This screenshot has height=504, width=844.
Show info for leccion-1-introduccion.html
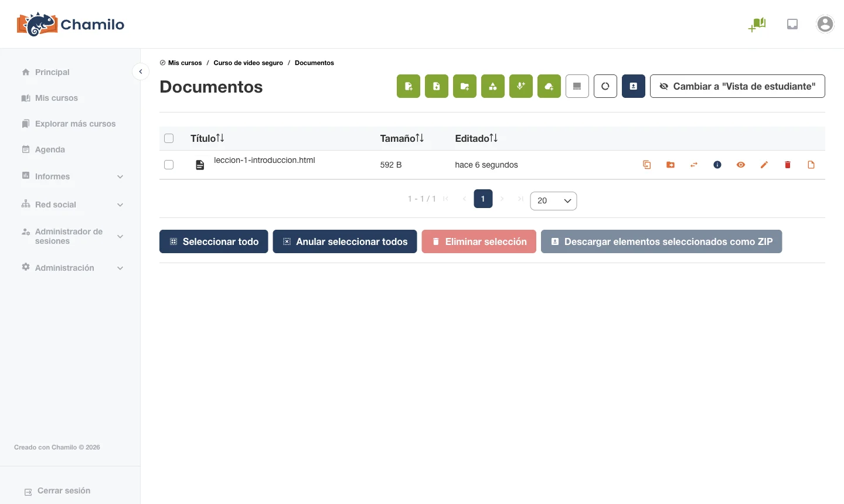pyautogui.click(x=717, y=165)
